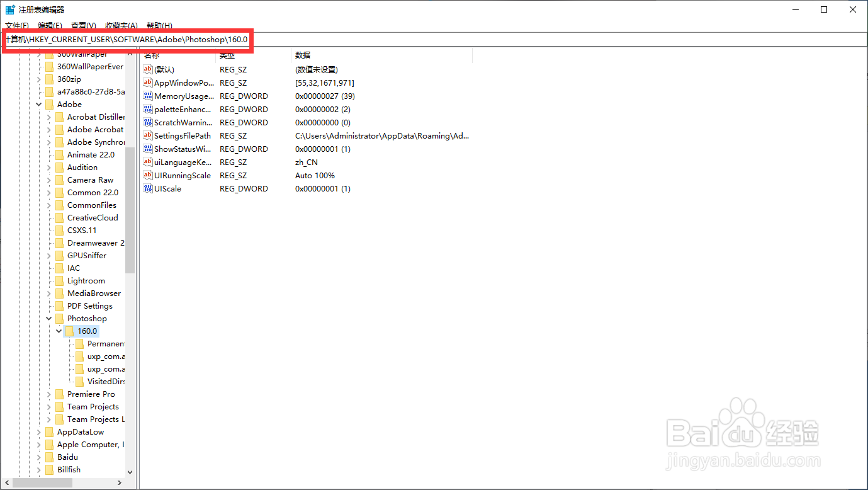Expand the AppDataLow node
The width and height of the screenshot is (868, 490).
click(39, 432)
